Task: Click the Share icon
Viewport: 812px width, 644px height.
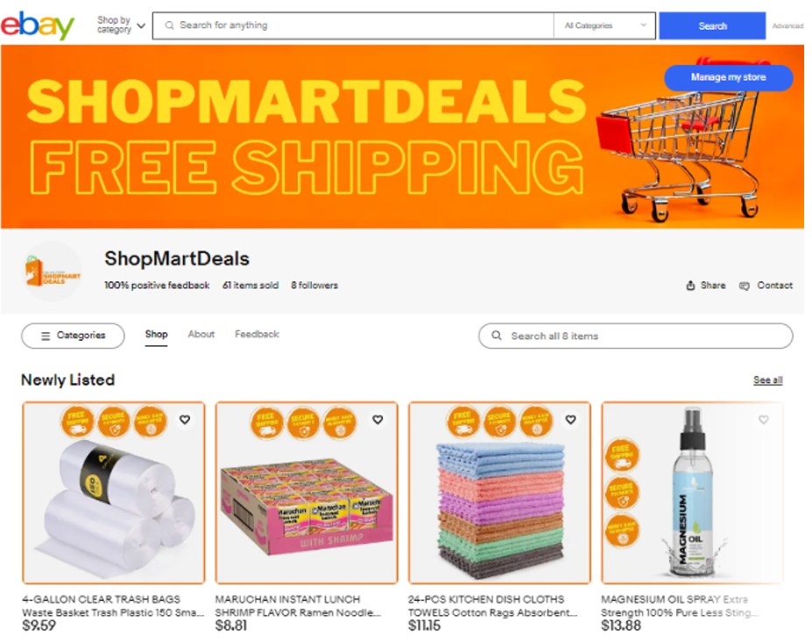Action: (x=690, y=286)
